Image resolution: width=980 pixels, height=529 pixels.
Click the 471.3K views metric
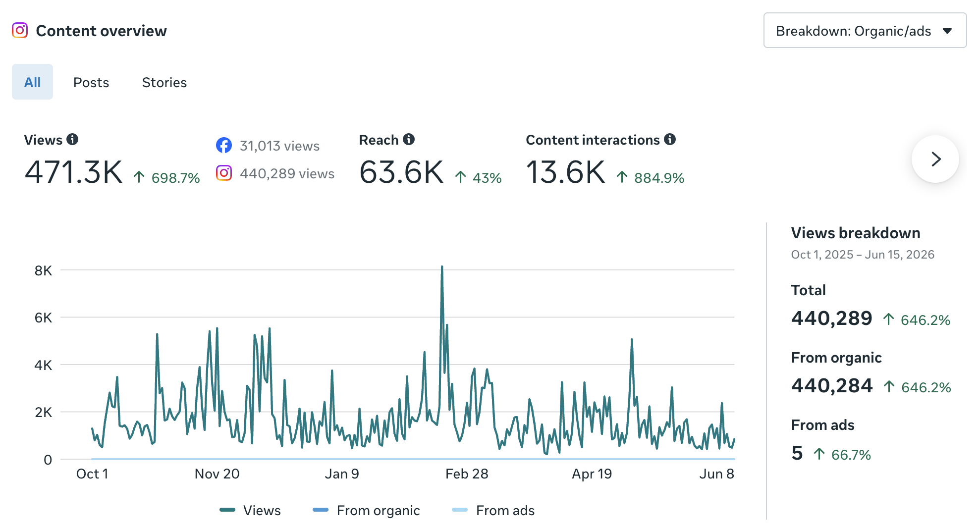point(73,172)
